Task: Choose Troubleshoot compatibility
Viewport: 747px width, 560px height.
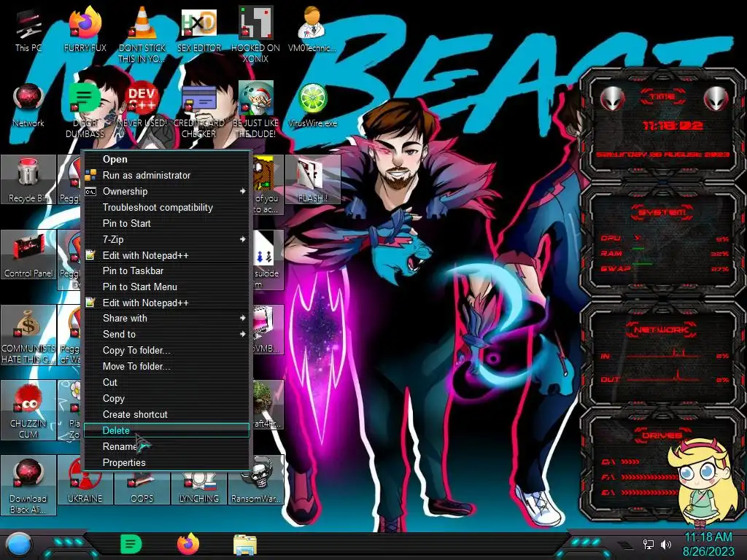Action: (x=167, y=207)
